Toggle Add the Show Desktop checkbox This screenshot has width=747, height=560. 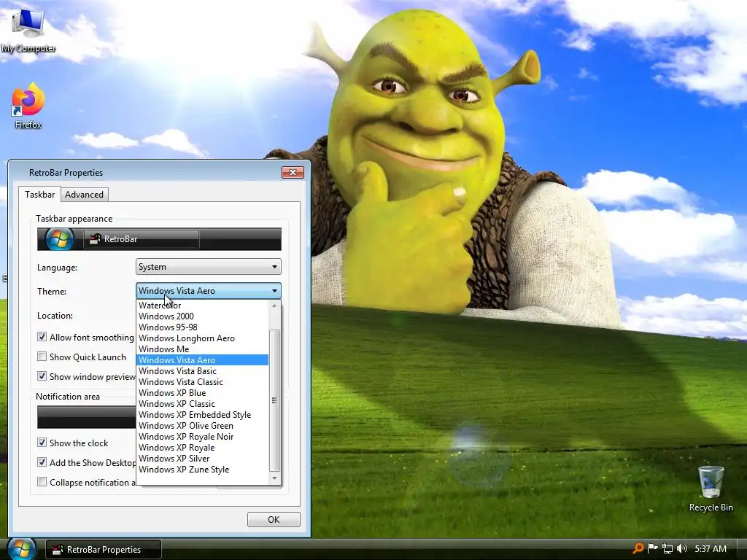(x=42, y=462)
